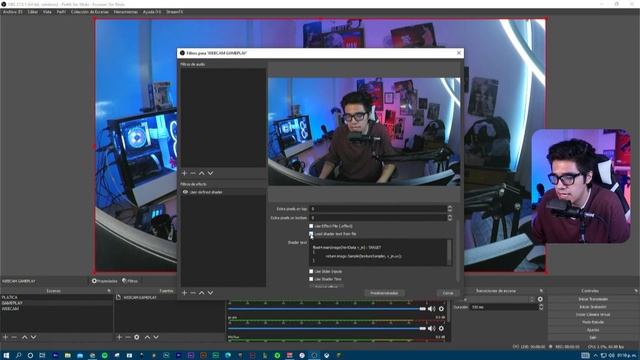Click the Propiedades button below preview
Image resolution: width=640 pixels, height=360 pixels.
pos(104,281)
